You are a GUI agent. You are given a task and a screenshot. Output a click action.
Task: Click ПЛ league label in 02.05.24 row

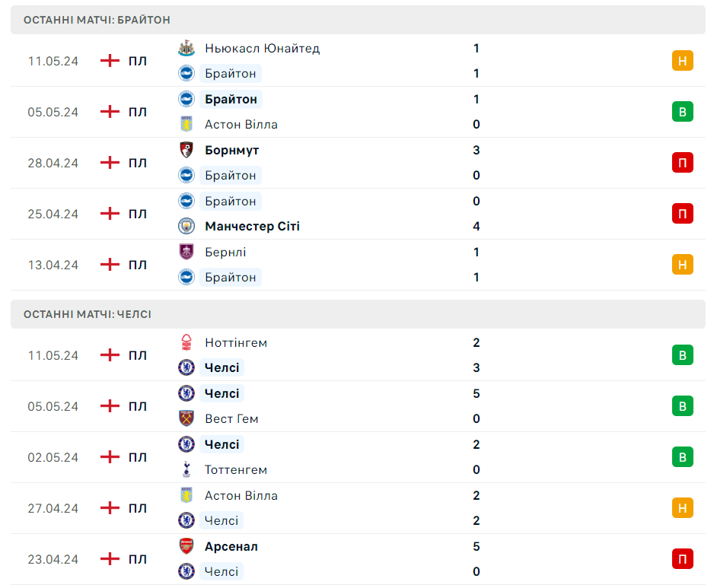138,457
